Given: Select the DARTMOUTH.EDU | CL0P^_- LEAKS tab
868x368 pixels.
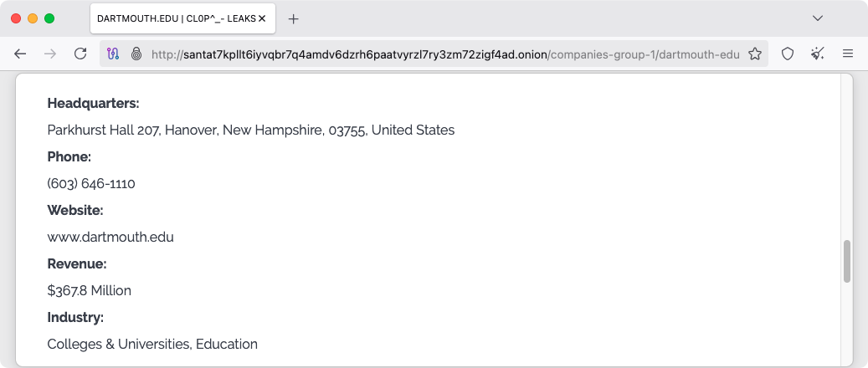Looking at the screenshot, I should [176, 18].
